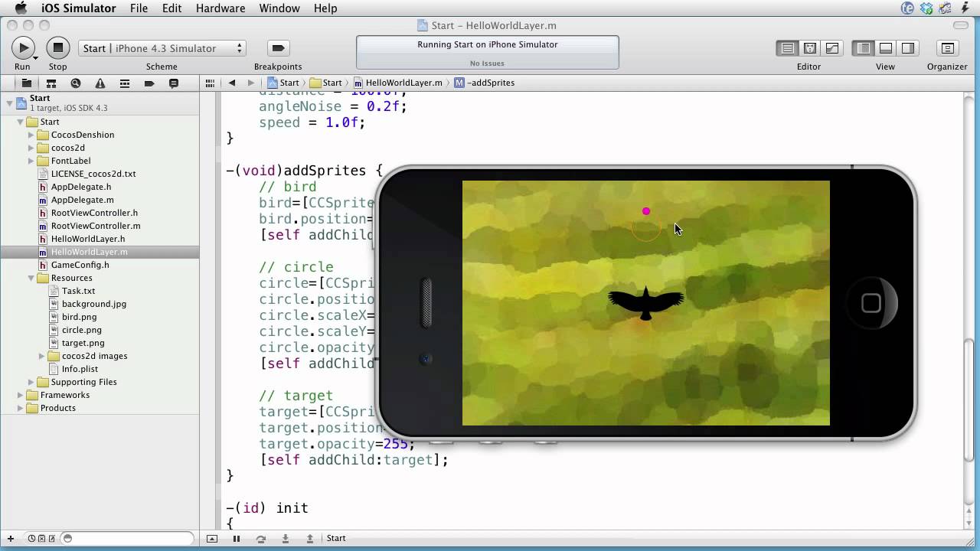The width and height of the screenshot is (980, 551).
Task: Open the Hardware menu
Action: pyautogui.click(x=220, y=8)
